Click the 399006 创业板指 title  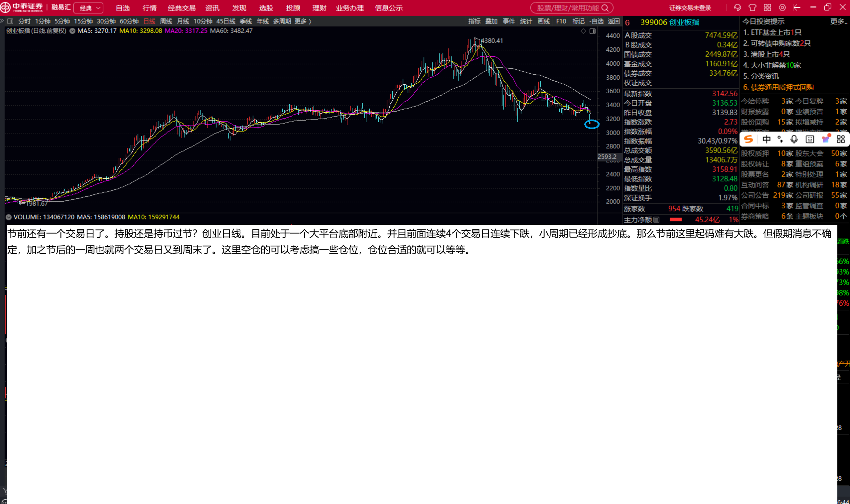point(670,22)
